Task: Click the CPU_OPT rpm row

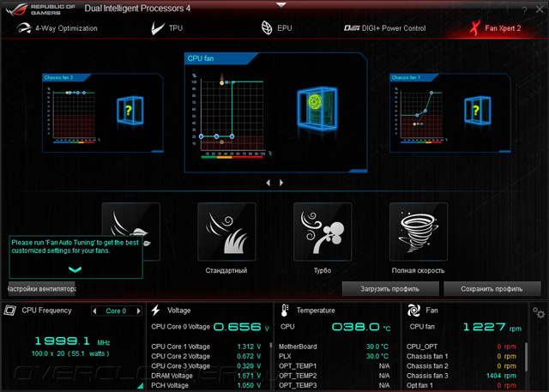Action: pos(462,347)
